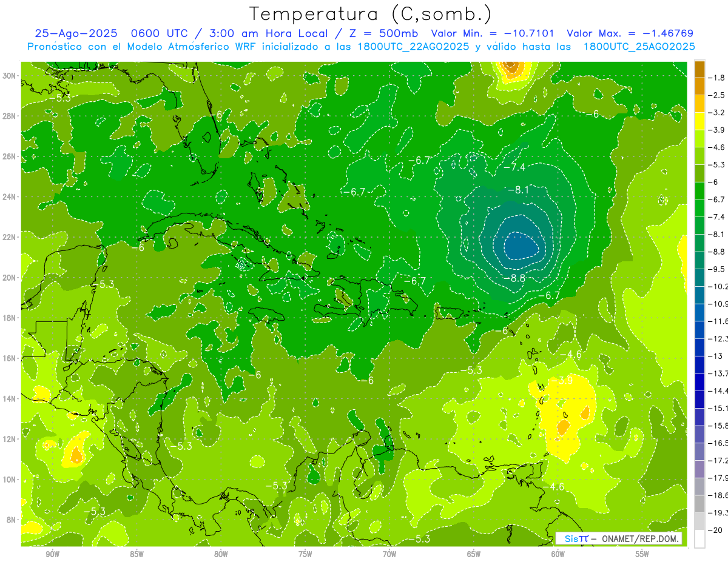Click the colorbar segment between -1.8 and -2.5
The image size is (728, 562).
tap(699, 86)
